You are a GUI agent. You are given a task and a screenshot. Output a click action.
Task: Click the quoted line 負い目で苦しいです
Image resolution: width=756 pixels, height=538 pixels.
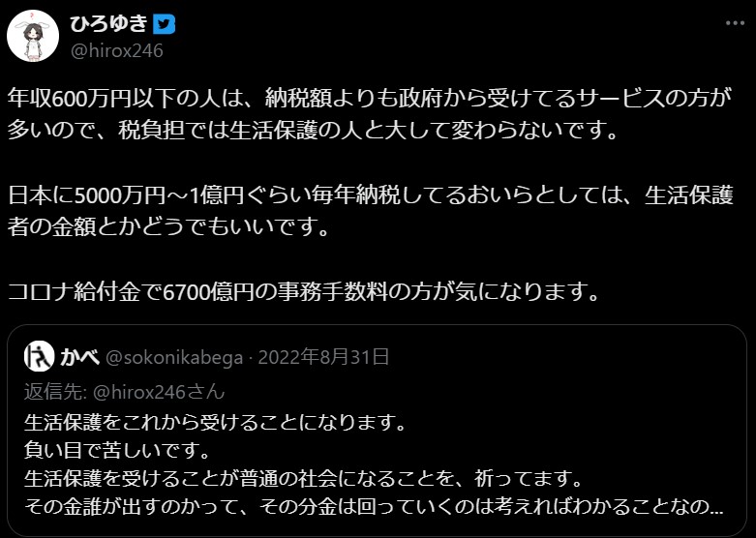point(119,450)
